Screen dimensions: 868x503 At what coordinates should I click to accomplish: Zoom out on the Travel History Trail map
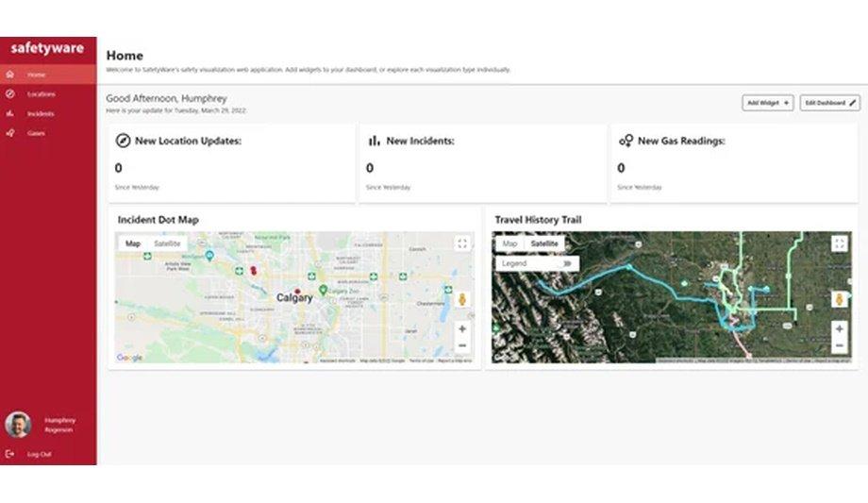[839, 345]
